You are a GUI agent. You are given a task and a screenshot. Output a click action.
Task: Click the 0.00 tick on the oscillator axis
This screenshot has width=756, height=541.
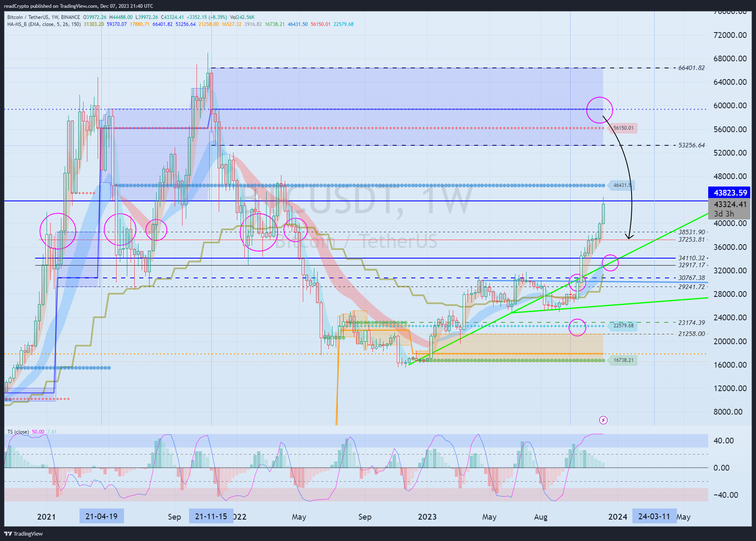(721, 468)
